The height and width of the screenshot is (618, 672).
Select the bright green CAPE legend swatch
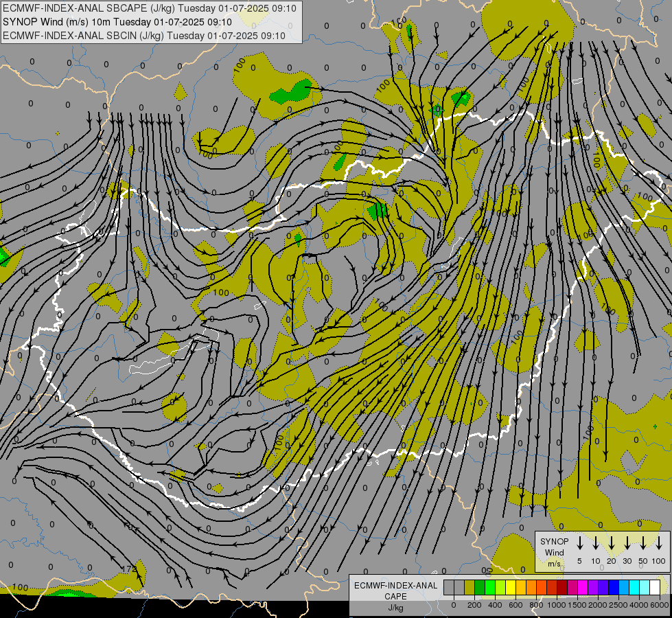pos(490,588)
